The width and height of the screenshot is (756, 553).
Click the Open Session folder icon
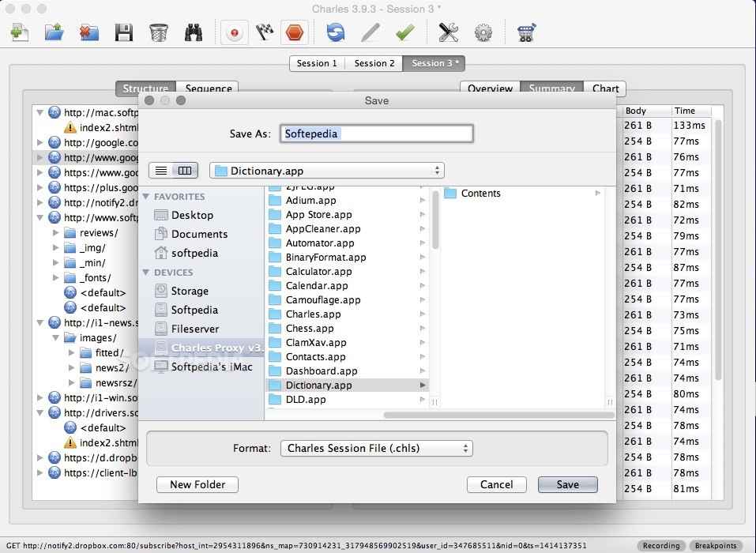pos(54,32)
